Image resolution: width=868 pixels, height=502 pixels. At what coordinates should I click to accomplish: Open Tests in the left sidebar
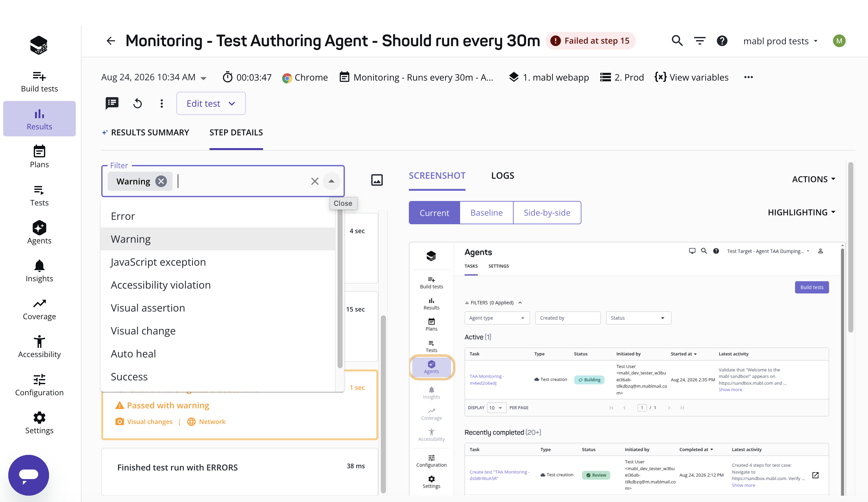tap(39, 195)
